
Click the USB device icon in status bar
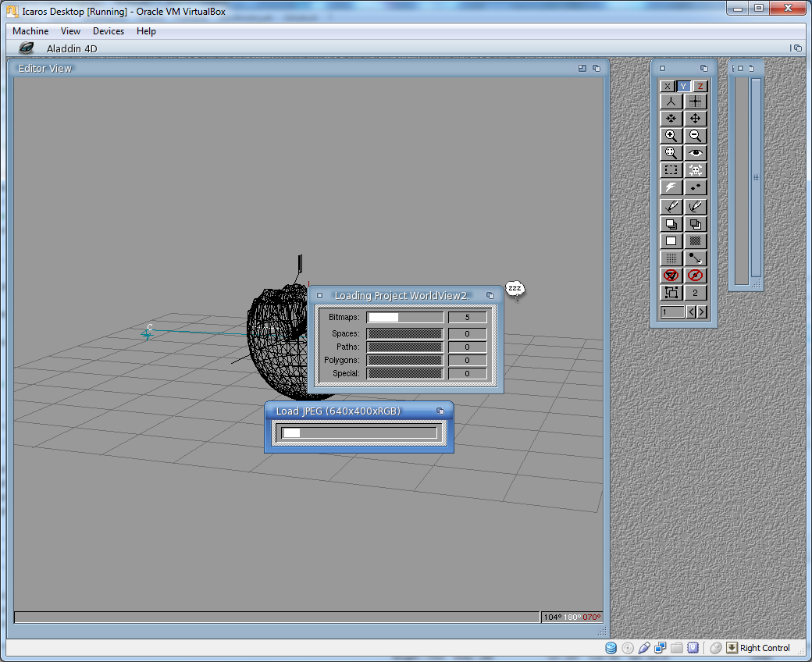tap(644, 648)
